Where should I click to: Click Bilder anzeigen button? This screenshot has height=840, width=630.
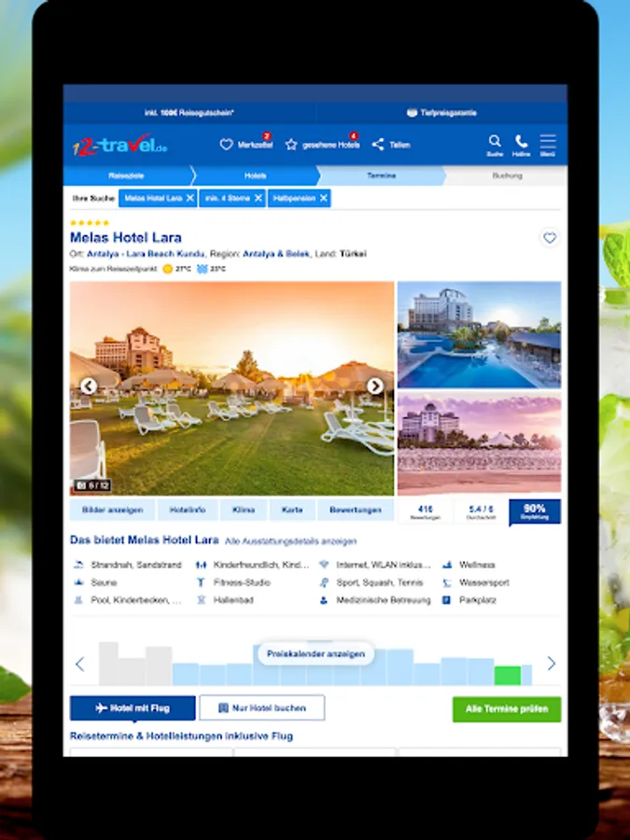coord(113,510)
